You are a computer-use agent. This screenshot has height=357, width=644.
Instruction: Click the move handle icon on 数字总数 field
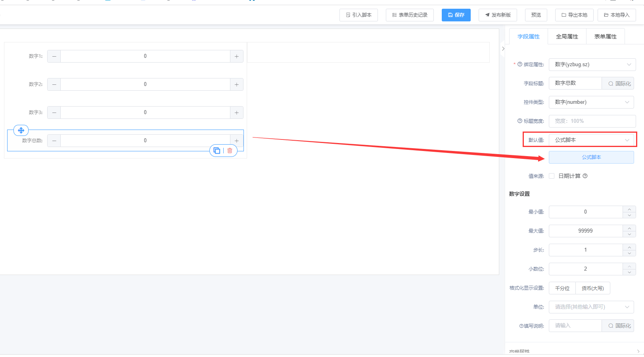(x=21, y=130)
